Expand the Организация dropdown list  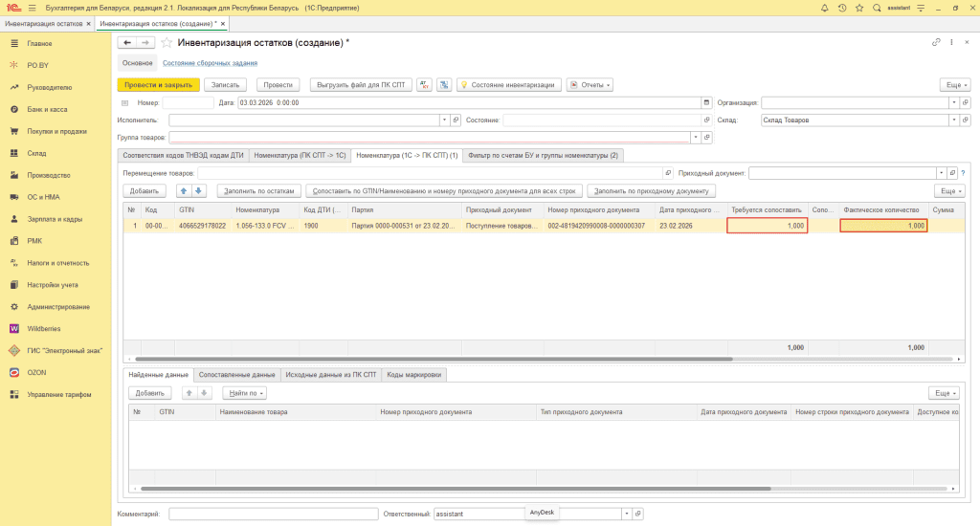(x=953, y=102)
